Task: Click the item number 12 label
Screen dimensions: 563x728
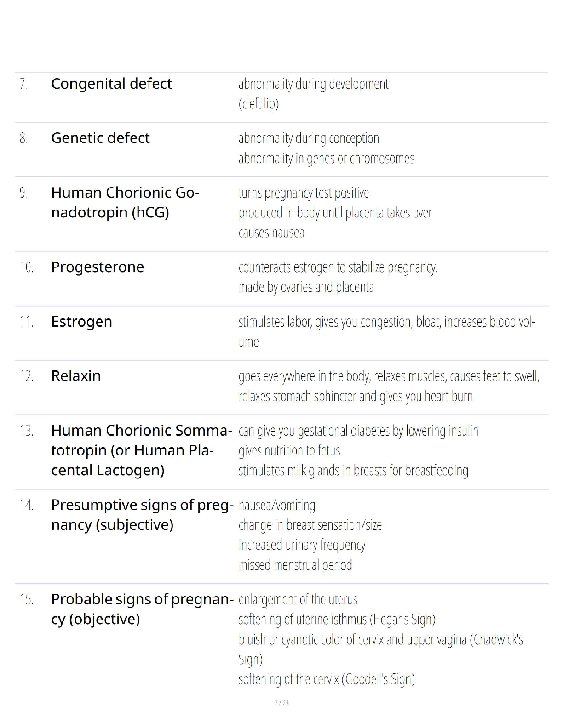Action: pos(26,376)
